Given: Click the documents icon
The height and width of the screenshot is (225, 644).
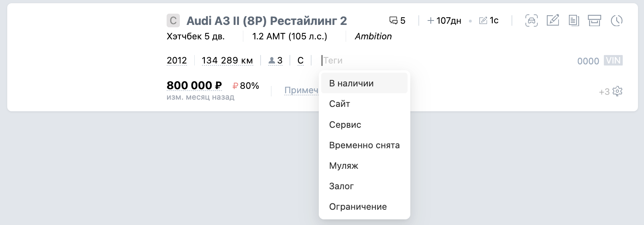Looking at the screenshot, I should (574, 20).
